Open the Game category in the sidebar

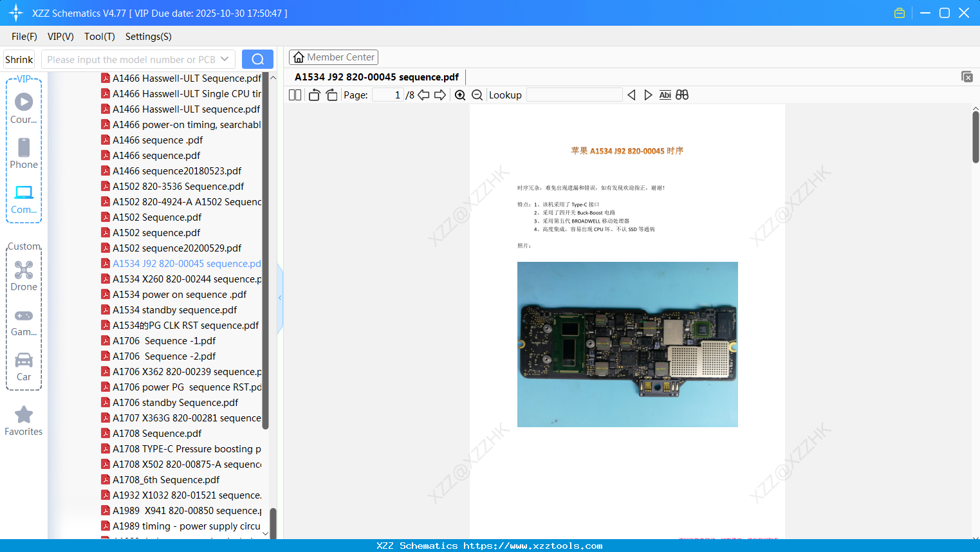(24, 322)
